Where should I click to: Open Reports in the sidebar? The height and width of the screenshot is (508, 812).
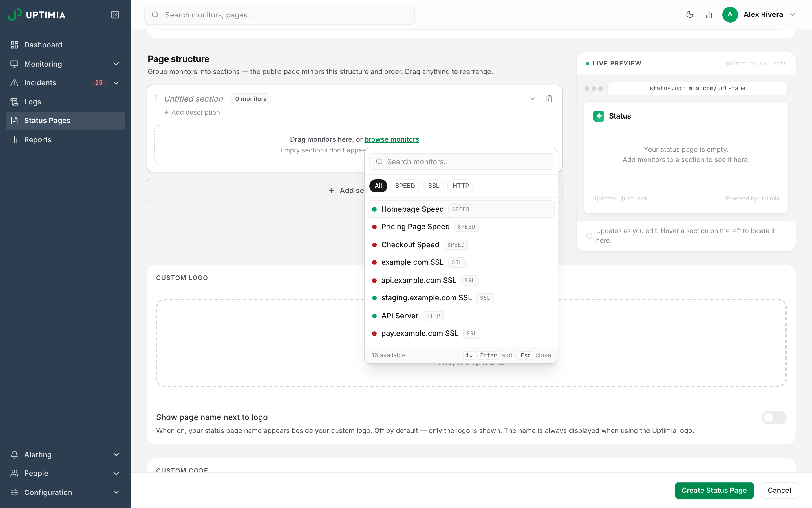[65, 139]
